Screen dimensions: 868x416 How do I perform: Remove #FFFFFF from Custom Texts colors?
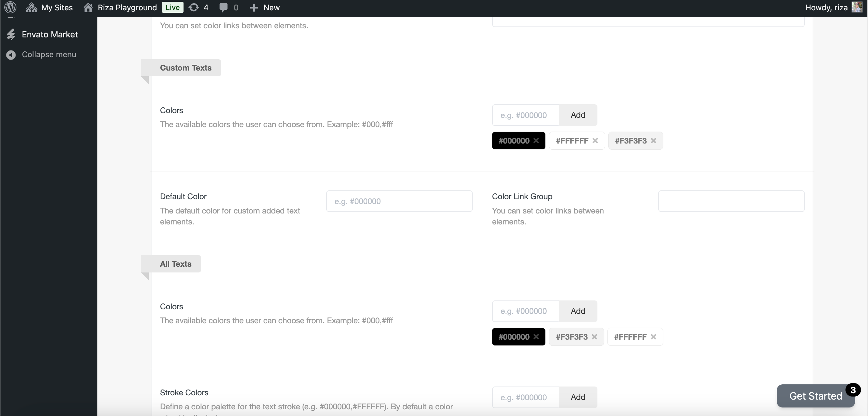pyautogui.click(x=595, y=141)
